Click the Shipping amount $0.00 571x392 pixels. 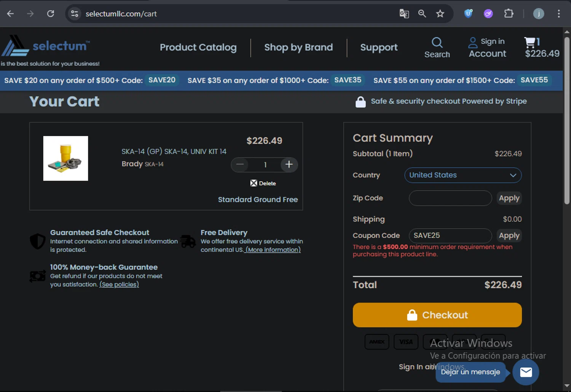512,219
